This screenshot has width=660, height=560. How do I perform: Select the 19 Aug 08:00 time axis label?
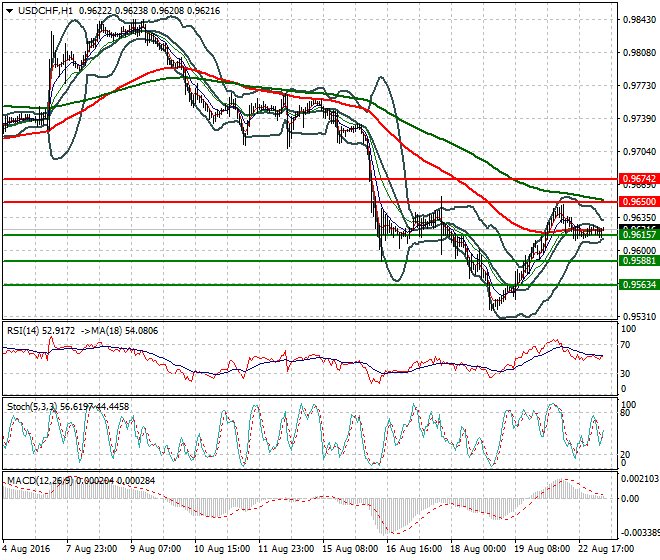[x=542, y=549]
